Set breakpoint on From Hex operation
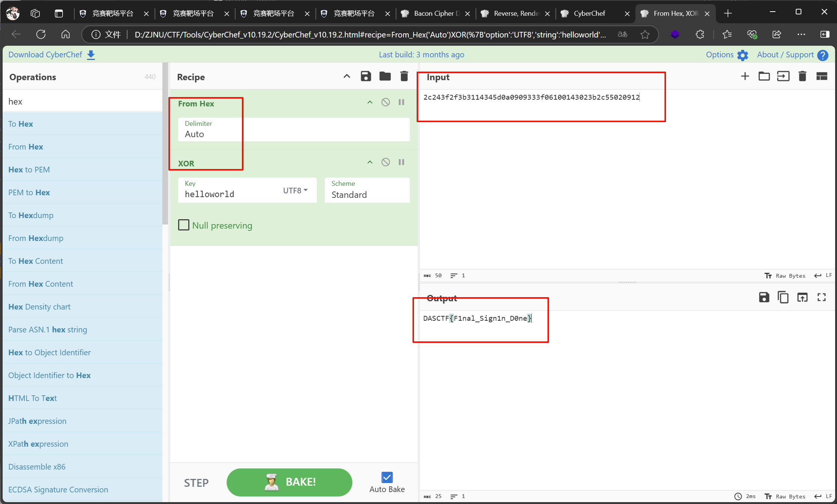This screenshot has height=504, width=837. coord(401,102)
